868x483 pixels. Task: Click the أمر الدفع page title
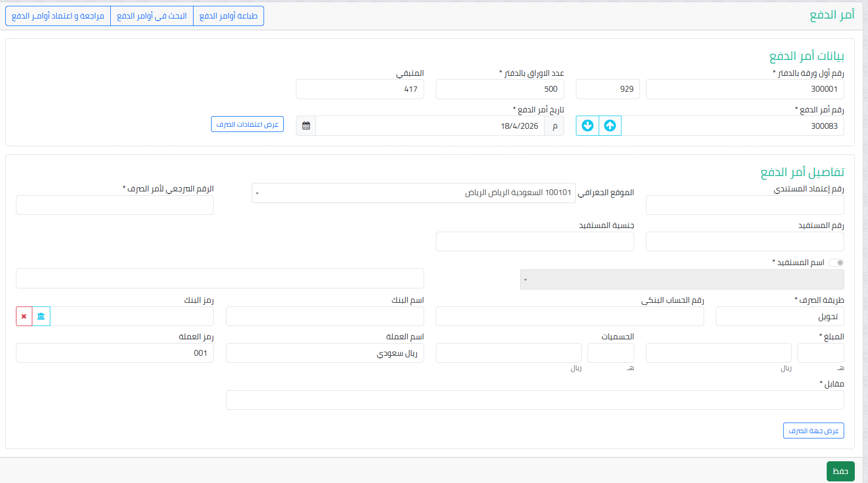pos(832,15)
